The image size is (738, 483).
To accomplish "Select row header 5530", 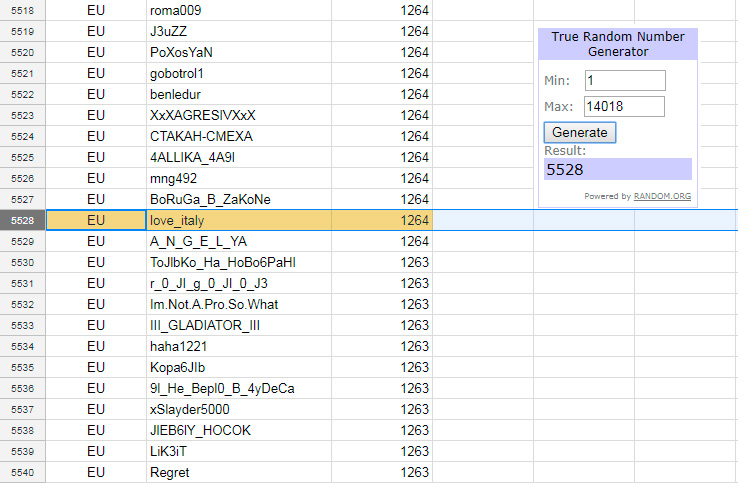I will point(22,262).
